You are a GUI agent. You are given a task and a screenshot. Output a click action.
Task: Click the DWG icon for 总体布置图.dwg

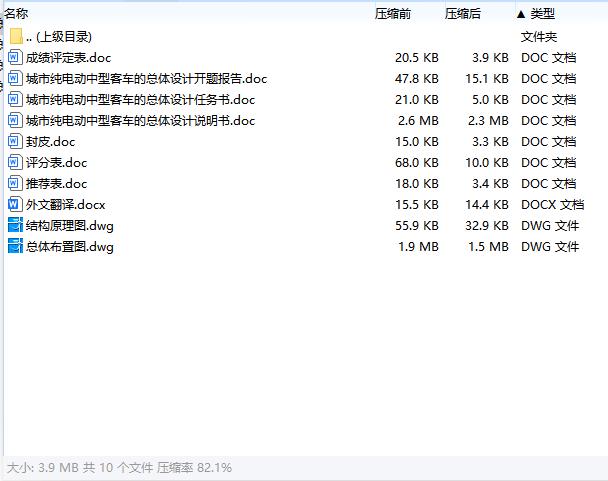15,246
